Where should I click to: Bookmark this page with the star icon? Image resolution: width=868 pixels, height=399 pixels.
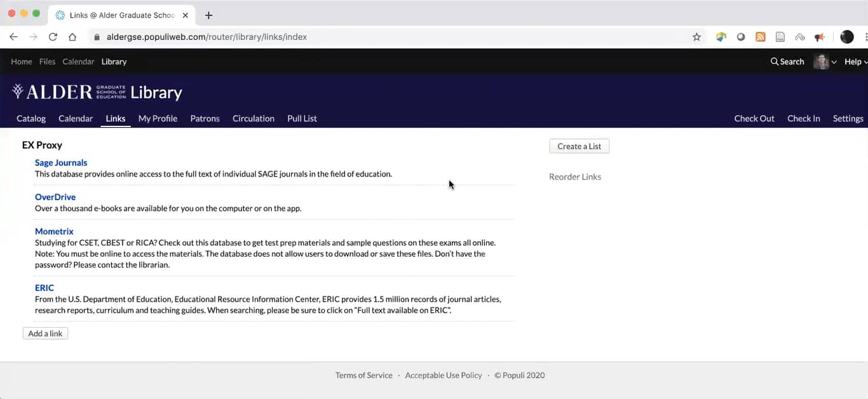[x=696, y=37]
